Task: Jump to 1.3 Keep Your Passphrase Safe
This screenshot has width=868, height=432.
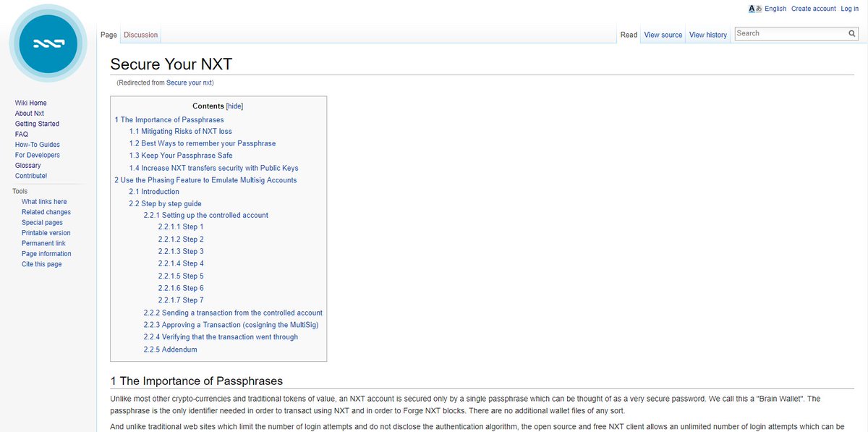Action: 181,156
